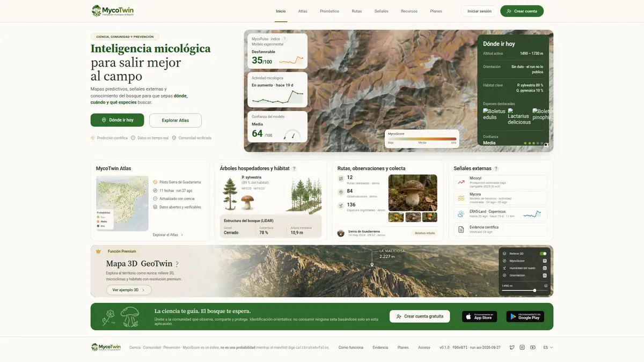Click the document icon for Evidencia científica
Screen dimensions: 644x362
(461, 230)
